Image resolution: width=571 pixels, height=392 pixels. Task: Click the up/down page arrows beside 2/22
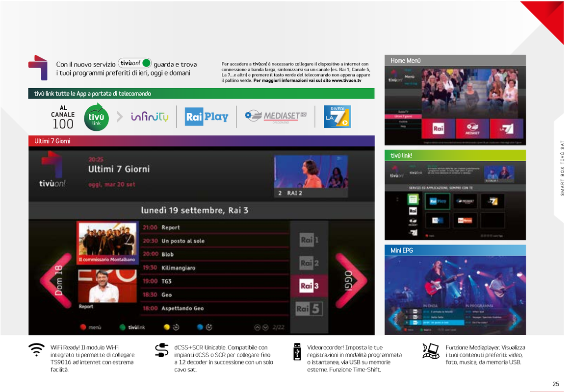(x=261, y=327)
